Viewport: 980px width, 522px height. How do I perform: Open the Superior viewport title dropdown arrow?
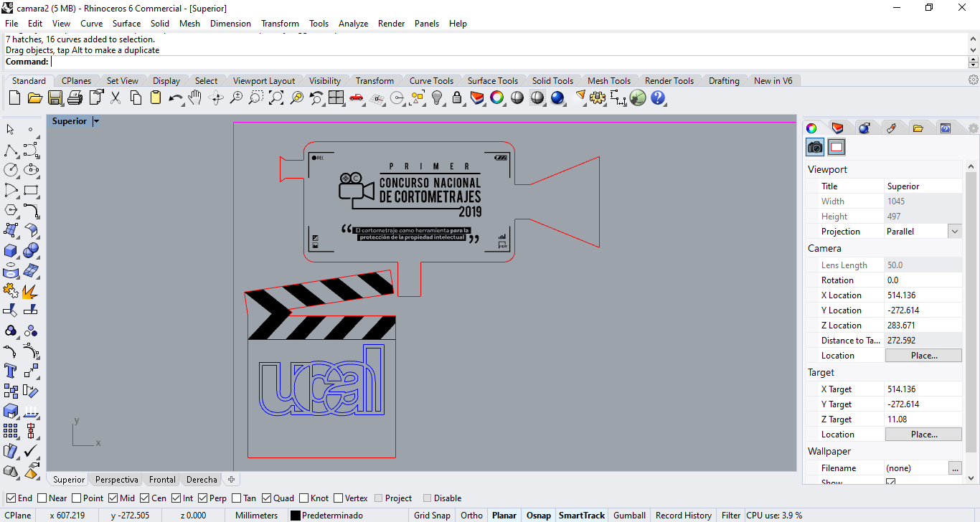[96, 121]
